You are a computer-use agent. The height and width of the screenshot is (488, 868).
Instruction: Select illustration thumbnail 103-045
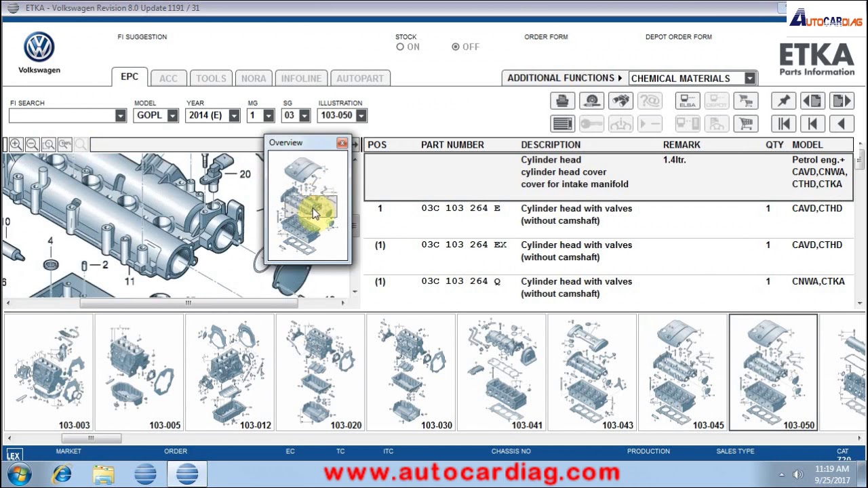[x=682, y=373]
